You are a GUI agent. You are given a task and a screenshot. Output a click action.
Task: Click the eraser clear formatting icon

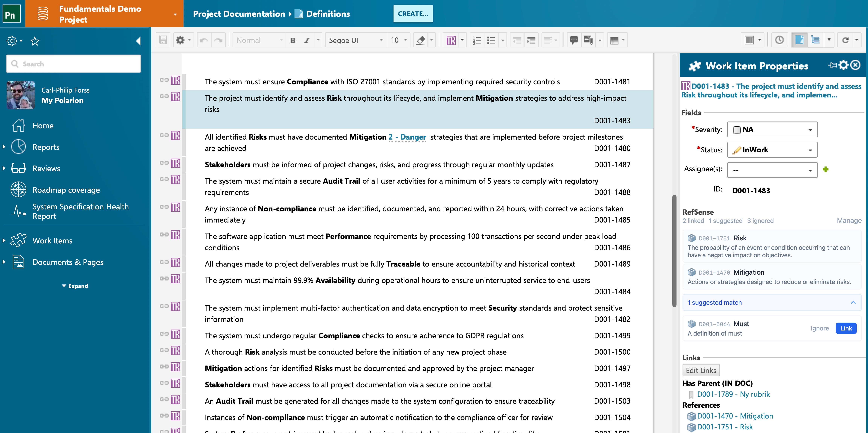tap(420, 40)
